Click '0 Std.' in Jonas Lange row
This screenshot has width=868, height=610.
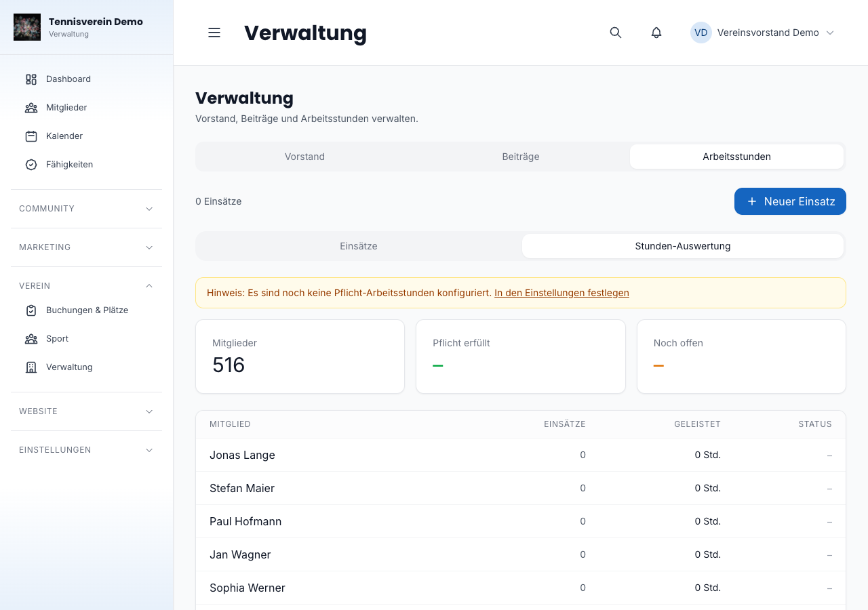click(x=707, y=455)
